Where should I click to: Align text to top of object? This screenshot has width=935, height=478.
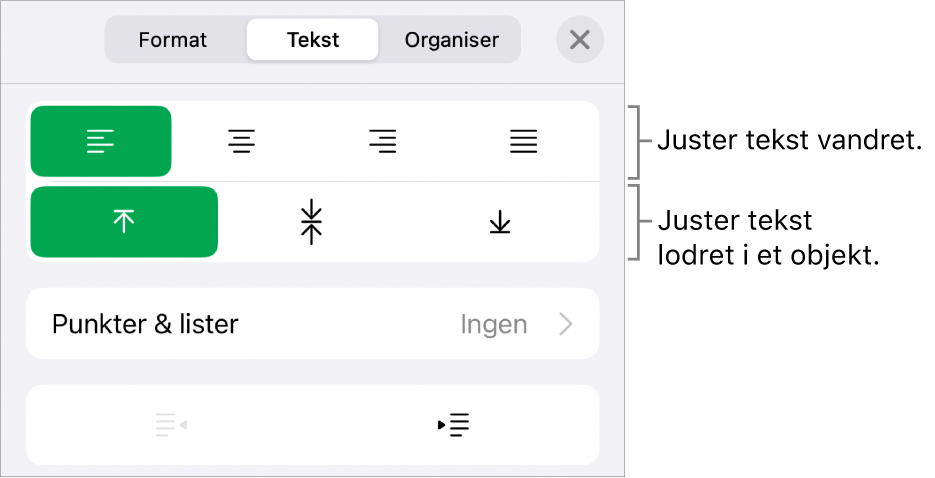tap(124, 222)
